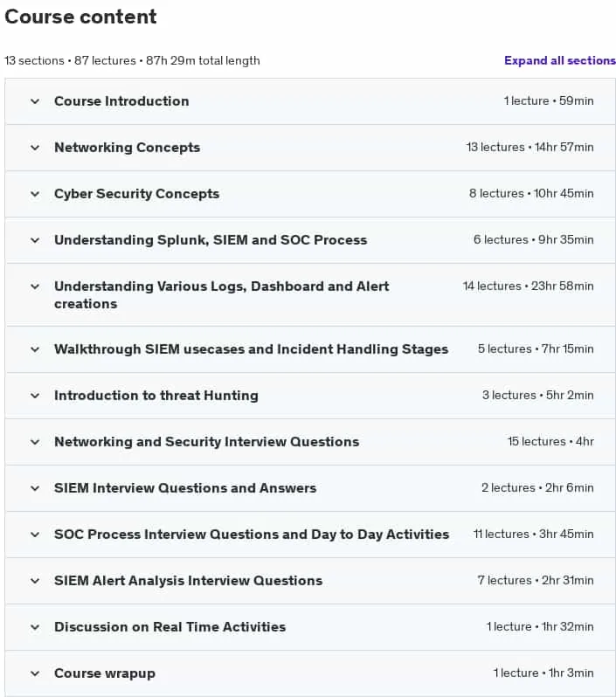Viewport: 616px width, 697px height.
Task: Expand chevron for SIEM Alert Analysis section
Action: [x=35, y=581]
